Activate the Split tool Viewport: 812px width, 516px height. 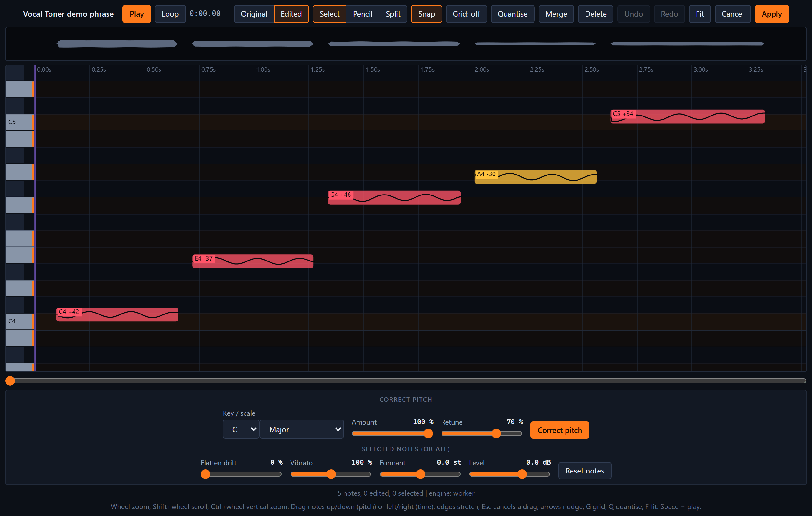pyautogui.click(x=393, y=14)
